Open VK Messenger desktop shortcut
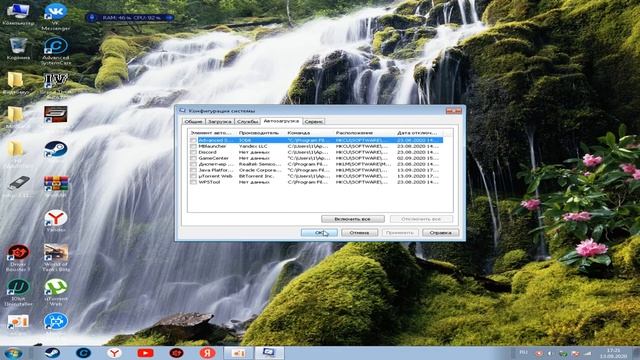Screen dimensions: 640x360 pyautogui.click(x=56, y=16)
